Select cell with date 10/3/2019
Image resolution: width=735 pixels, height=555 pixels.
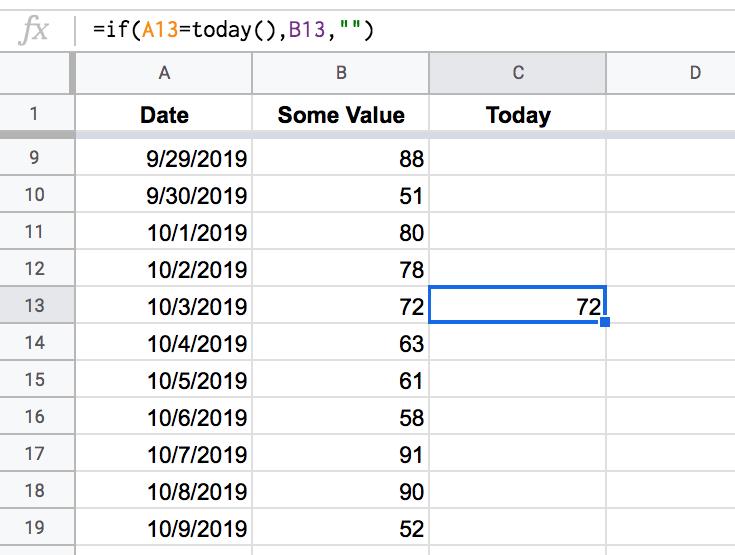point(164,306)
